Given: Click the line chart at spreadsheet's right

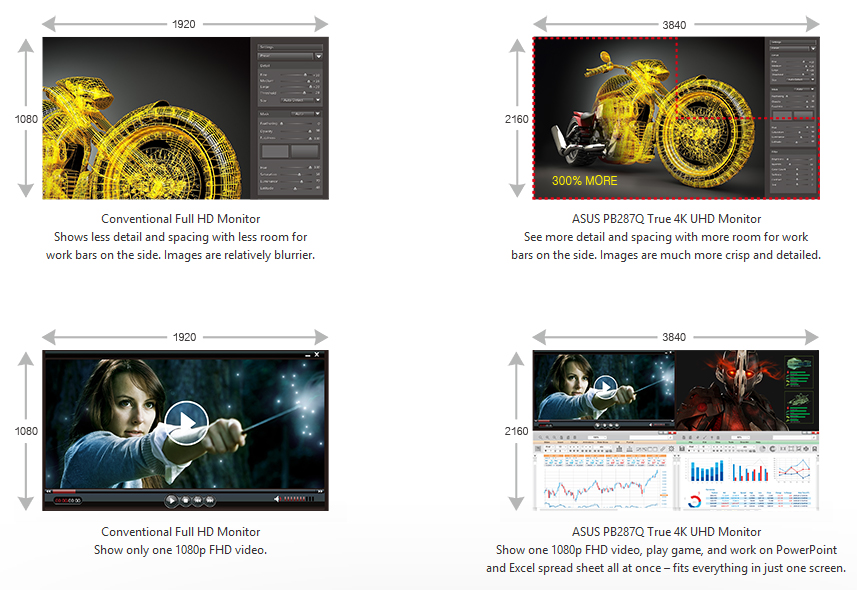Looking at the screenshot, I should tap(793, 470).
